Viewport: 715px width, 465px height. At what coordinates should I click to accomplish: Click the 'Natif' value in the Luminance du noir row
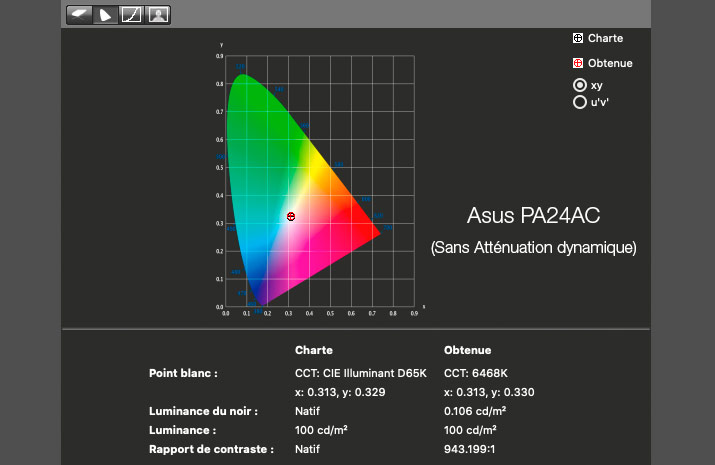coord(307,411)
